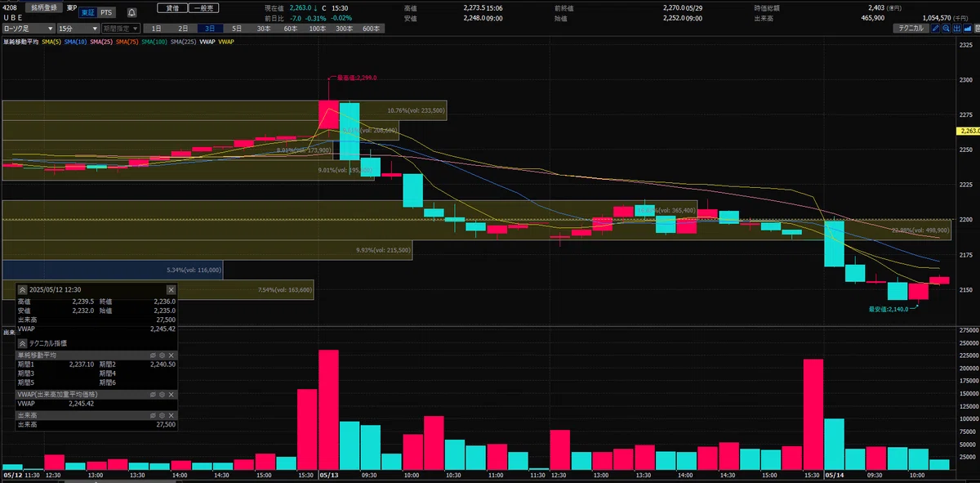The width and height of the screenshot is (980, 483).
Task: Click the SMA(225) legend label
Action: click(x=183, y=41)
